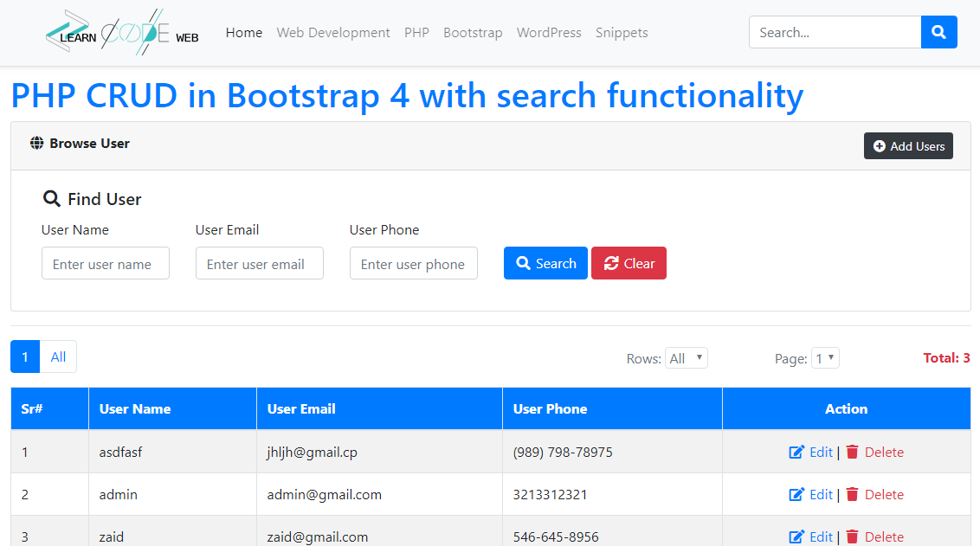Click the blue Search button
The height and width of the screenshot is (546, 980).
point(545,262)
